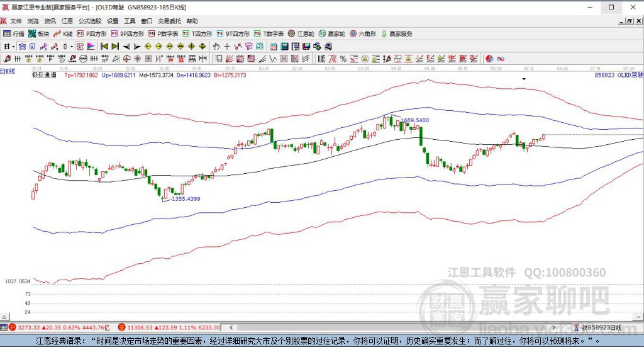Click the black left triangle arrow

tap(126, 47)
